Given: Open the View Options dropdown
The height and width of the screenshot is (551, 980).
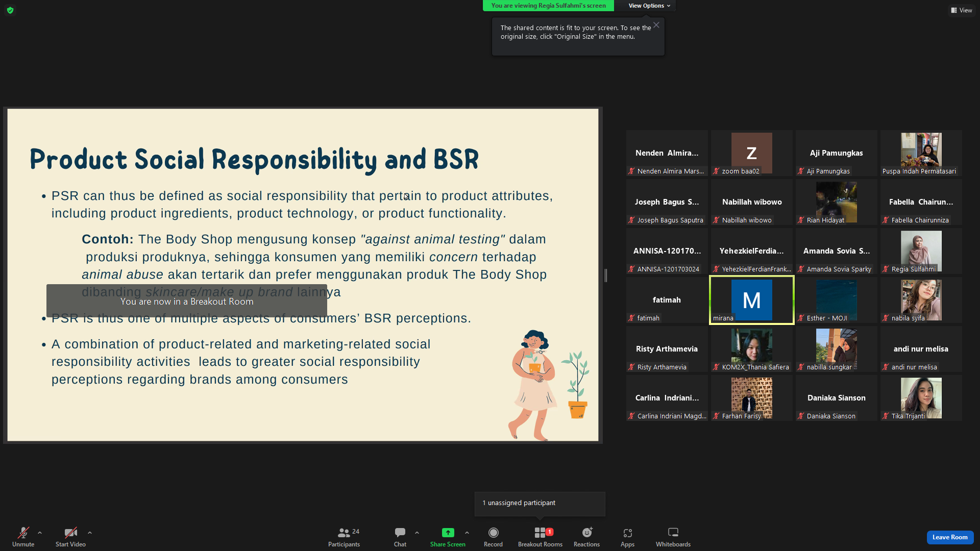Looking at the screenshot, I should (x=649, y=6).
